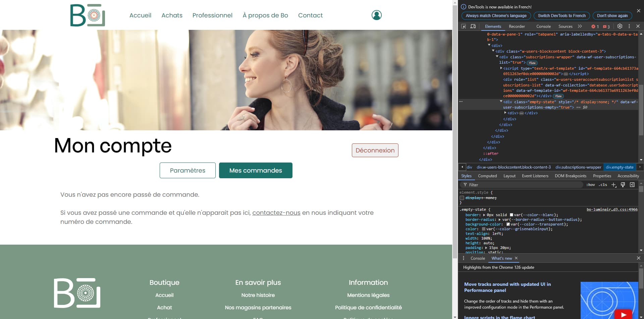Click the Bo logo in the site header
Screen dimensions: 644x319
(x=88, y=15)
